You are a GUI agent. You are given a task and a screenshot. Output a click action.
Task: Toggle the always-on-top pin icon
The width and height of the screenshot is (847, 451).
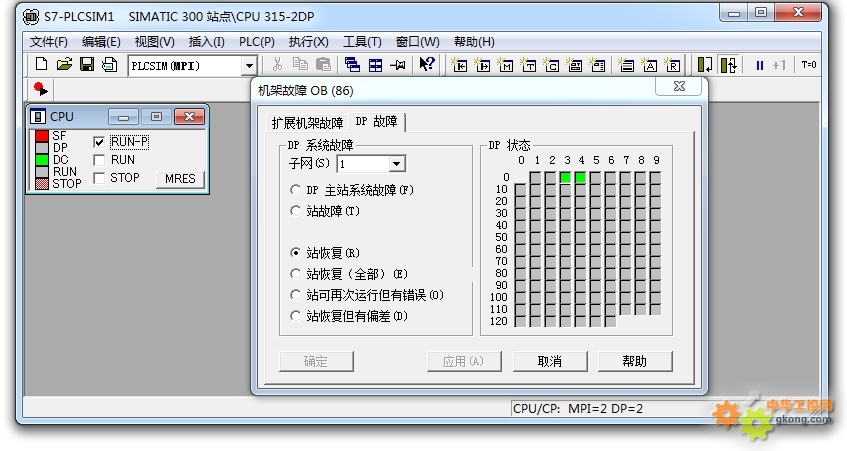pyautogui.click(x=398, y=65)
